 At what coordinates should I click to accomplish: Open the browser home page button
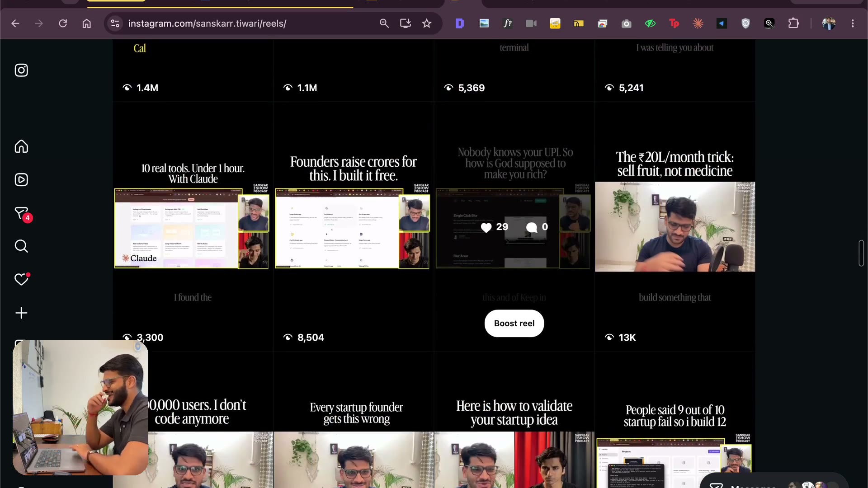[87, 23]
